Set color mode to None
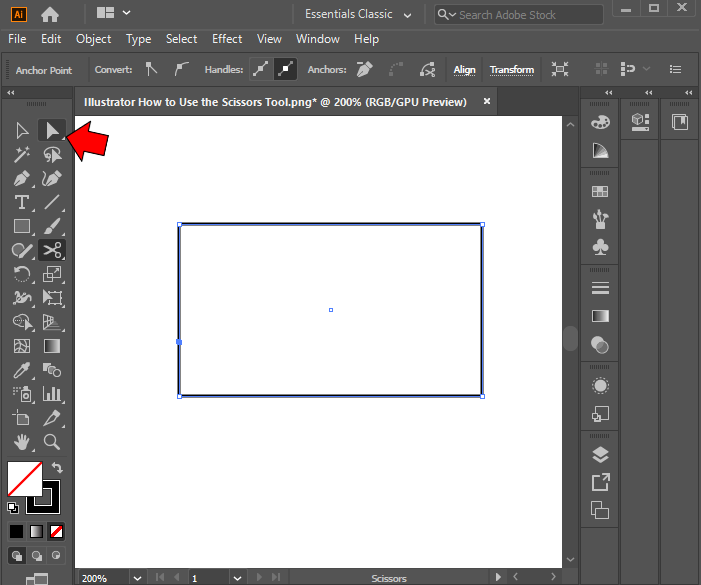The height and width of the screenshot is (585, 701). pos(57,531)
